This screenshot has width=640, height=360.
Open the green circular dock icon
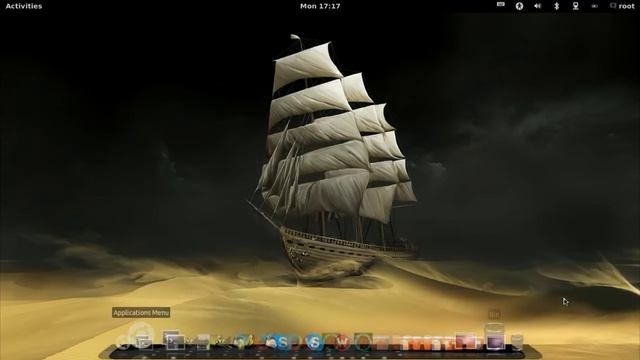coord(363,342)
